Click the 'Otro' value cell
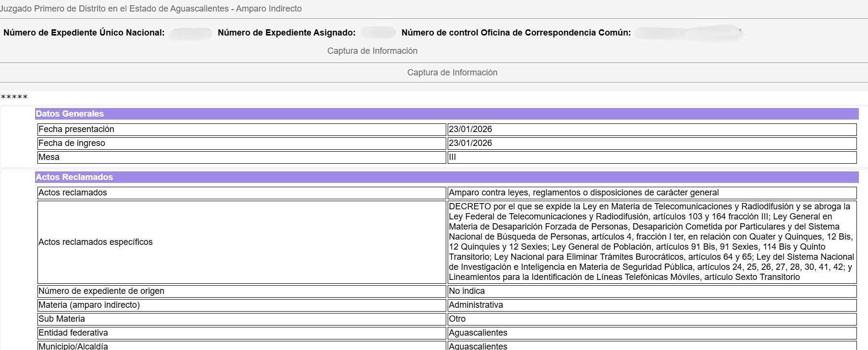Screen dimensions: 868x350 [652, 319]
